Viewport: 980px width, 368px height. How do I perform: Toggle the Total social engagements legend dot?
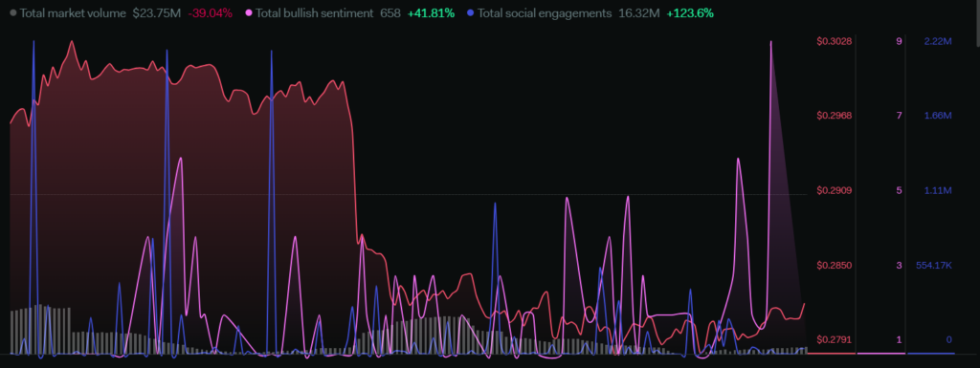point(471,12)
